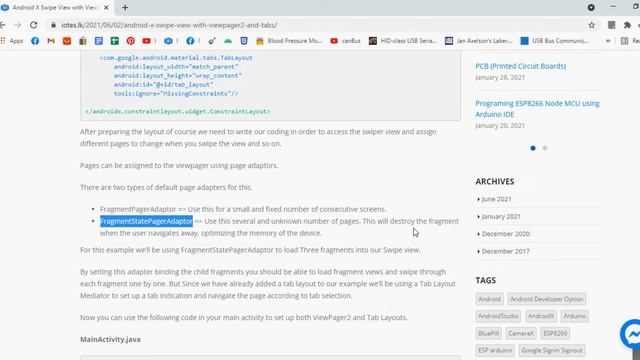The height and width of the screenshot is (360, 640).
Task: Go forward in browser history
Action: pos(18,25)
